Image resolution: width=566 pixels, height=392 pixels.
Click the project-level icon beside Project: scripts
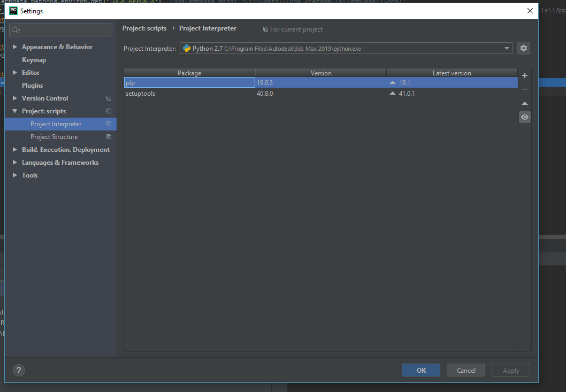109,111
